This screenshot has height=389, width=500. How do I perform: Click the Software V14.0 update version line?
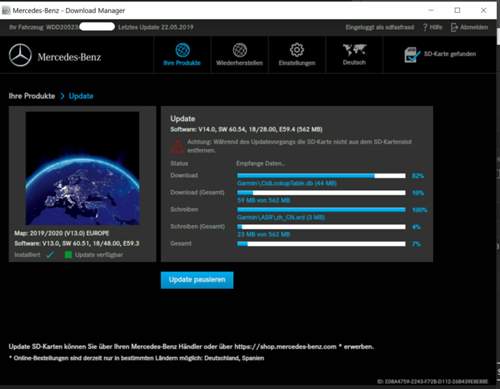(x=246, y=129)
